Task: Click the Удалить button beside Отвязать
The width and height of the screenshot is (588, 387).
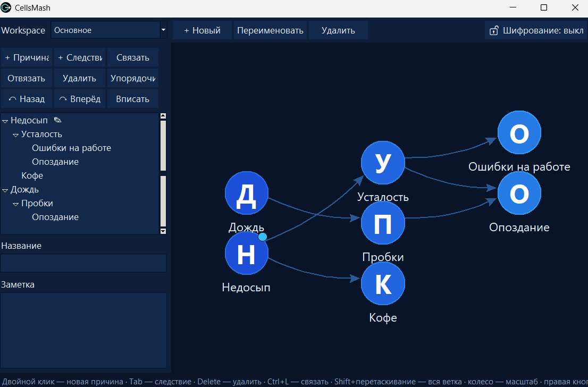Action: 80,78
